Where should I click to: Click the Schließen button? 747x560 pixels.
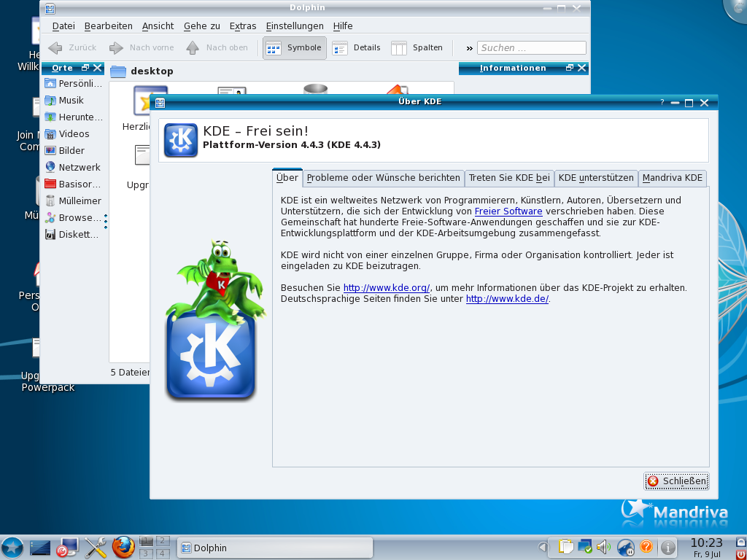[676, 481]
